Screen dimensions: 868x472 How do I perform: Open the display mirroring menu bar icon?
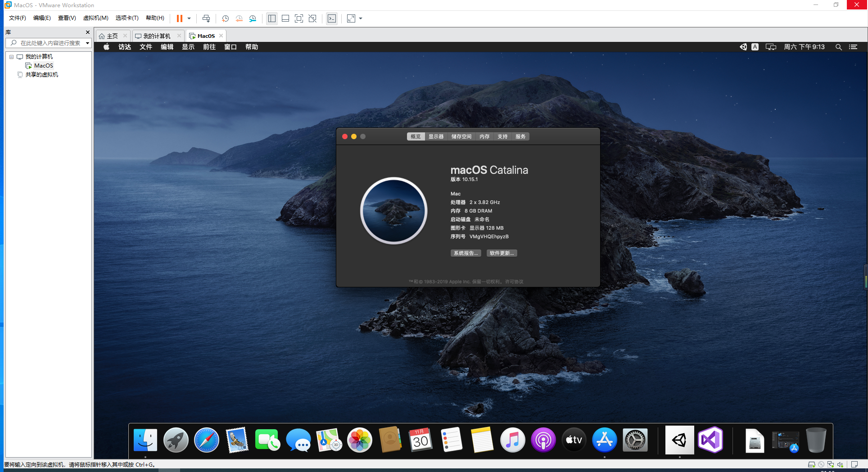pos(771,47)
